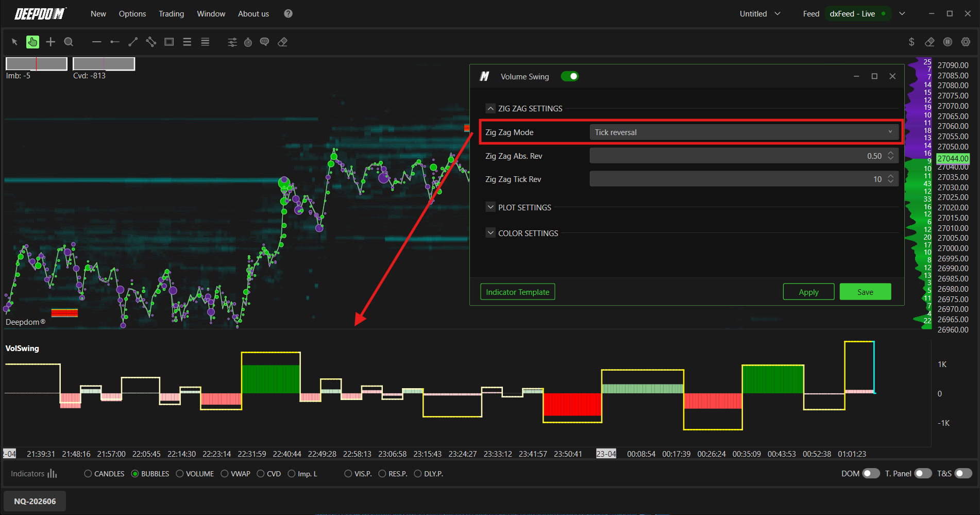Open the Window menu

point(211,14)
